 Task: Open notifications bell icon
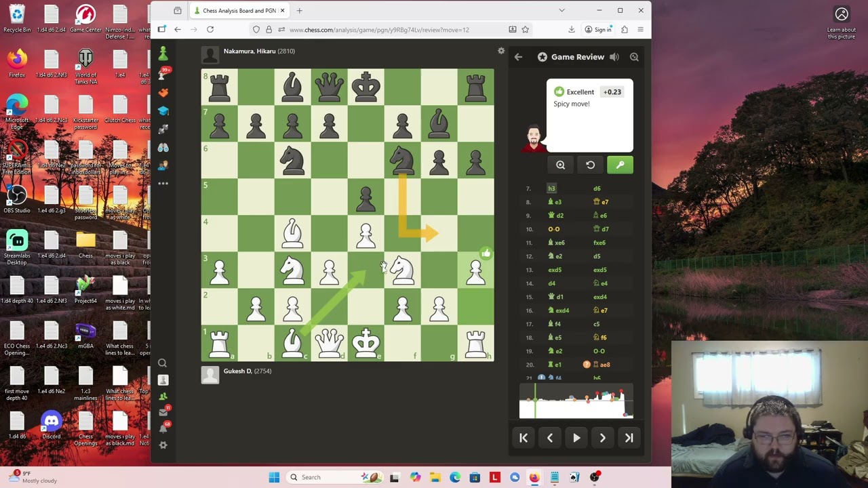coord(163,428)
